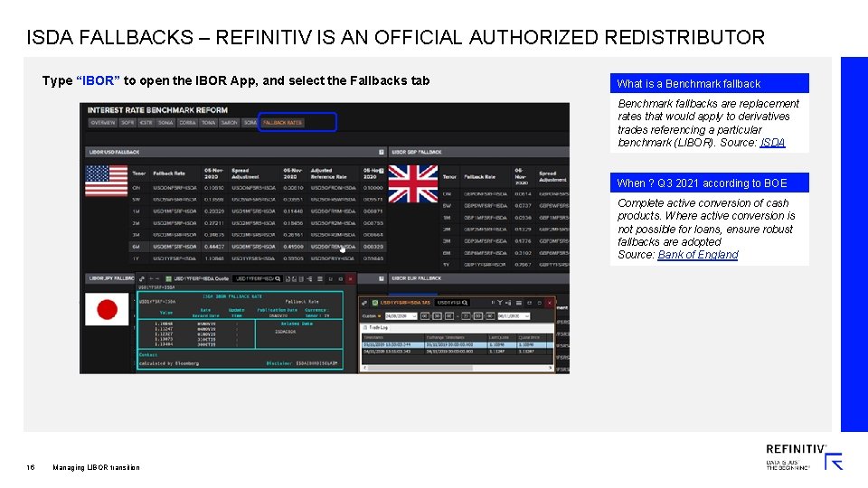
Task: Switch to the SARON tab
Action: [229, 123]
